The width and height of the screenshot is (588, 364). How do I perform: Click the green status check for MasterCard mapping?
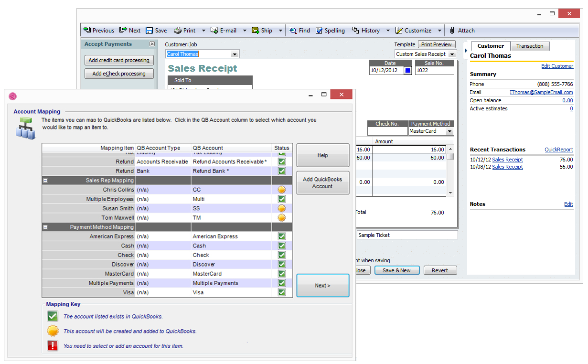(x=281, y=273)
